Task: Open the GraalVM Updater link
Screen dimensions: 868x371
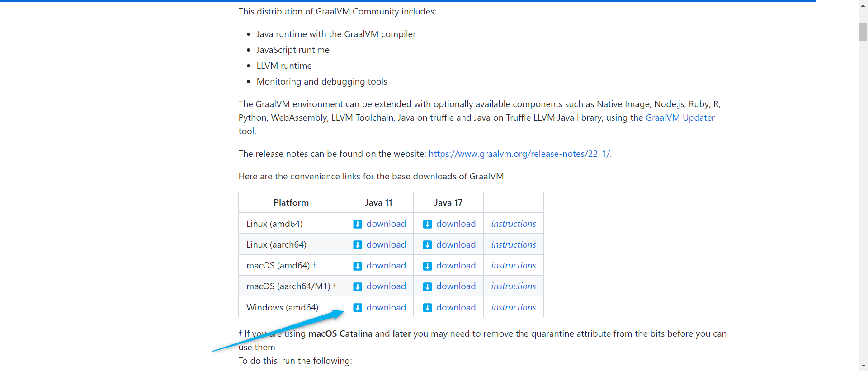Action: coord(680,117)
